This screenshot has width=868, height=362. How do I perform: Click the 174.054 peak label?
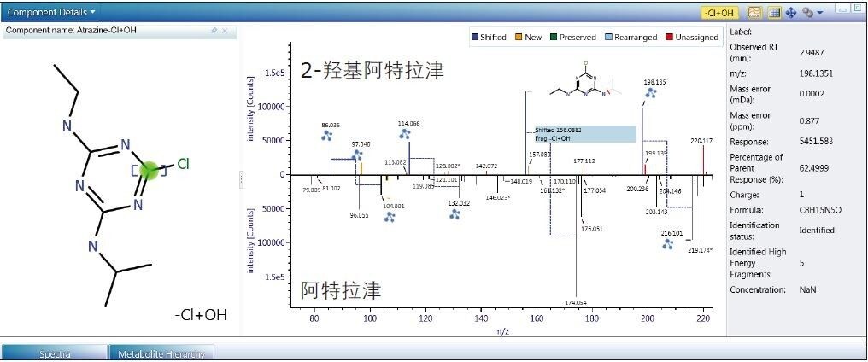tap(576, 302)
